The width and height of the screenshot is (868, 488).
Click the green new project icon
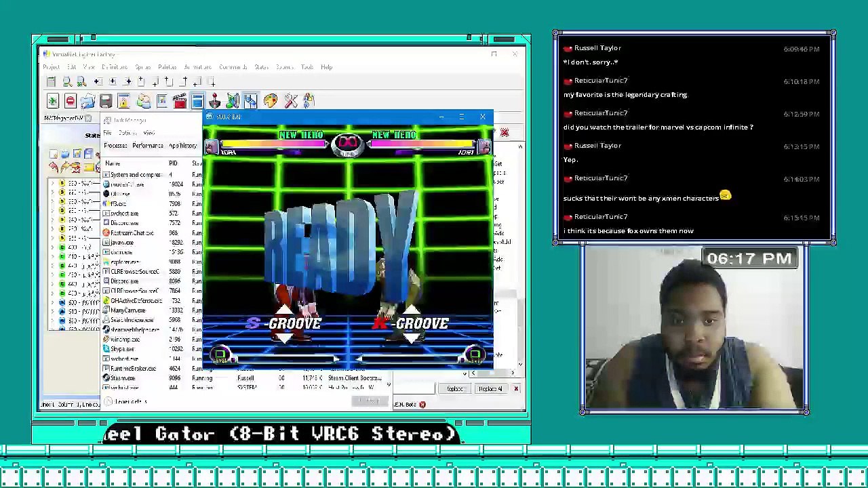coord(52,101)
